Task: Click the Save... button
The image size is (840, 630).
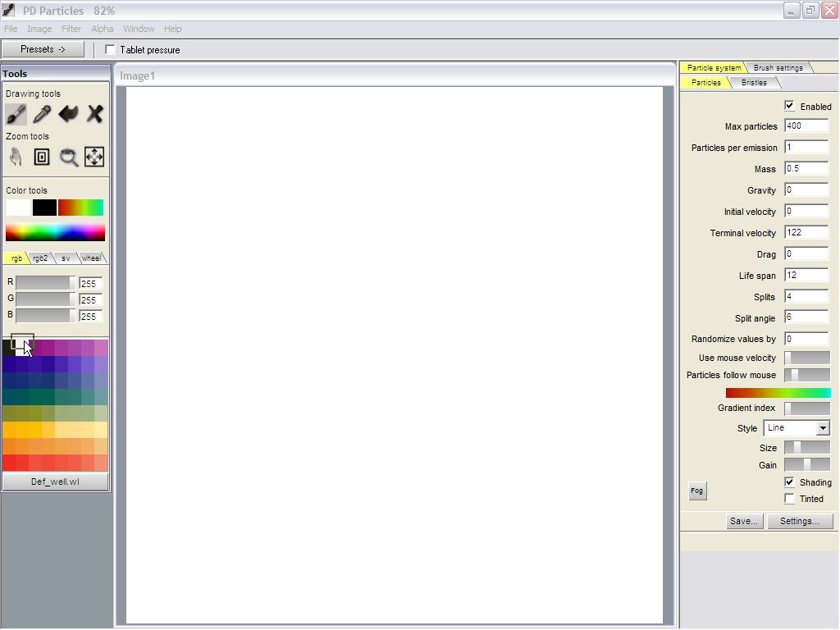Action: tap(744, 521)
